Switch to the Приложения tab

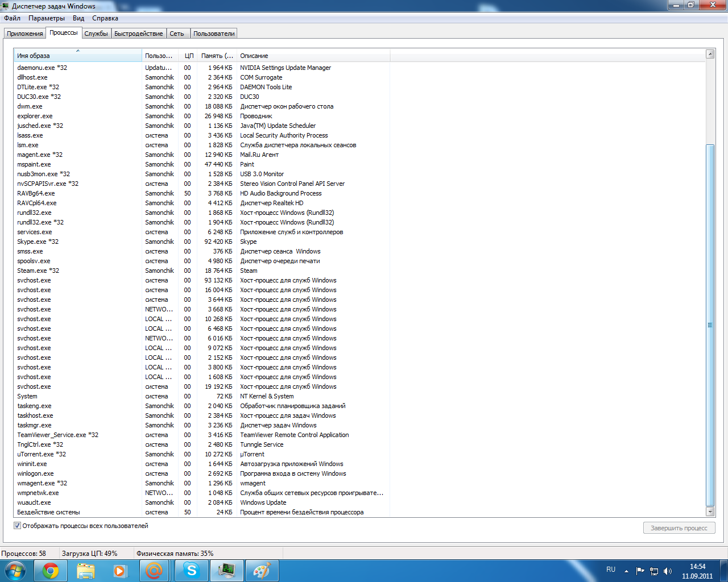(x=25, y=34)
